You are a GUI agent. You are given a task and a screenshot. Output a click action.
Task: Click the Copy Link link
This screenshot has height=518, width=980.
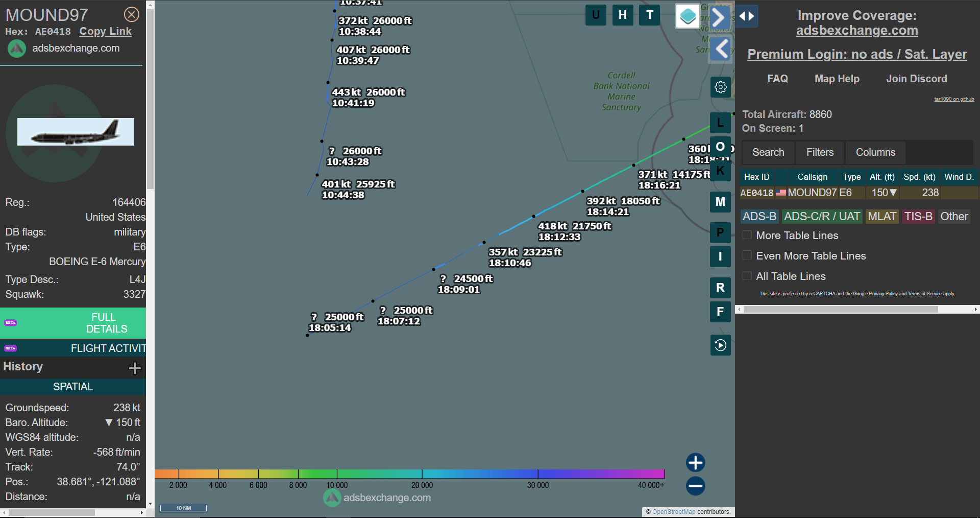(105, 31)
